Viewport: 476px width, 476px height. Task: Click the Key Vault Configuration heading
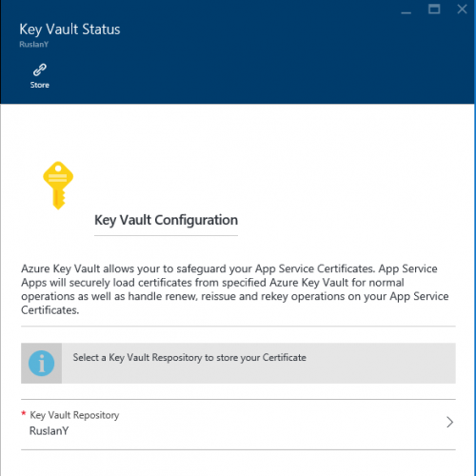(166, 220)
